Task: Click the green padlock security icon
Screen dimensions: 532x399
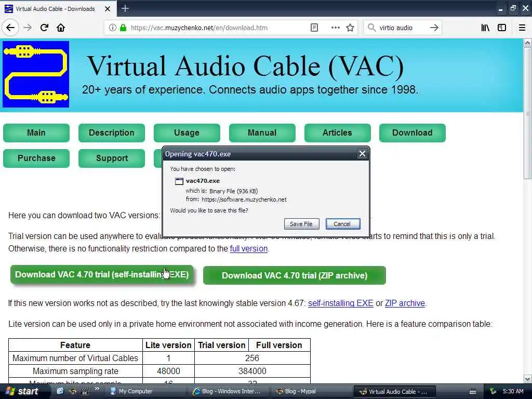Action: (x=123, y=28)
